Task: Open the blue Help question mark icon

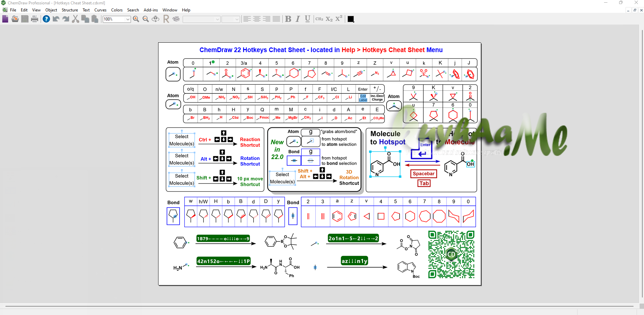Action: point(46,19)
